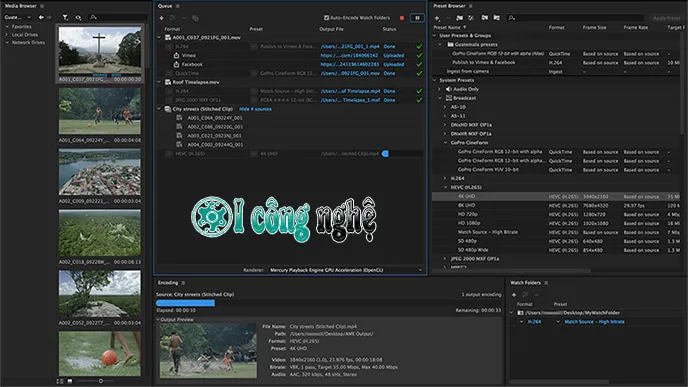Open watch folder H.264 format dropdown
Viewport: 688px width, 387px height.
tap(521, 322)
